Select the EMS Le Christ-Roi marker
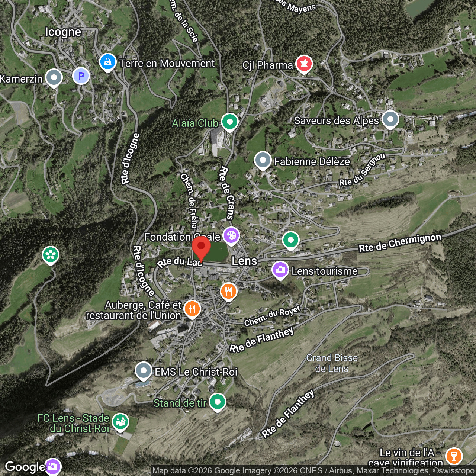This screenshot has height=476, width=476. [143, 371]
